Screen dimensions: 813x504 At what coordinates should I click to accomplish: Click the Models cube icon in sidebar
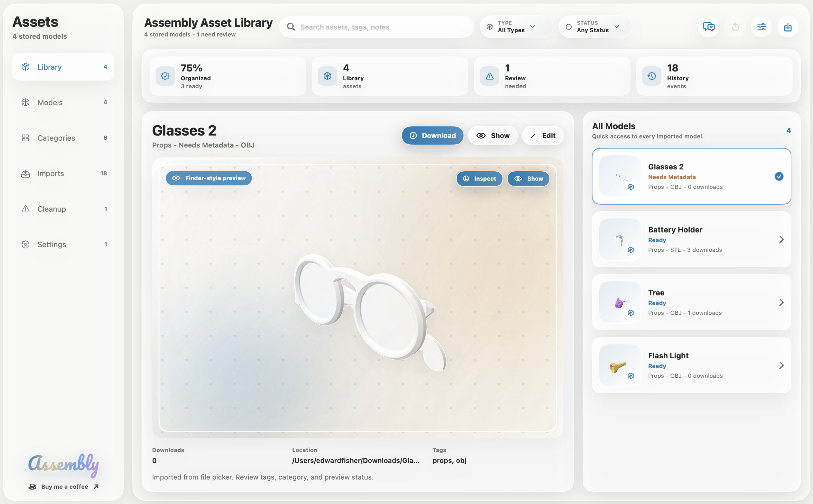(x=25, y=102)
